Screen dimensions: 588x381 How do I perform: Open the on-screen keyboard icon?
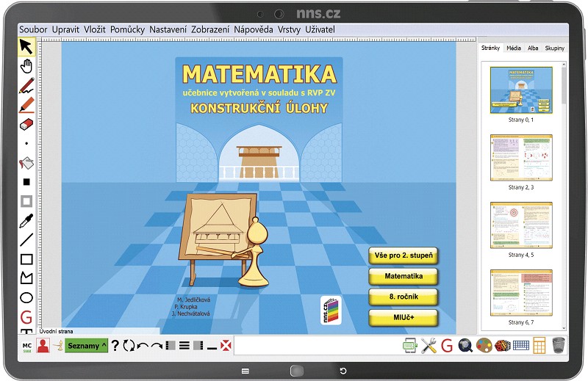520,346
